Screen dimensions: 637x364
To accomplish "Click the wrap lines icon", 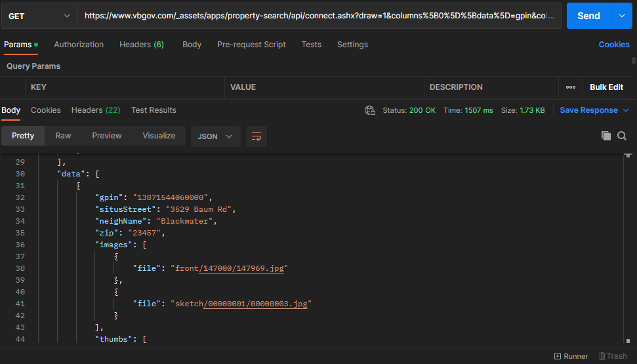I will point(257,136).
